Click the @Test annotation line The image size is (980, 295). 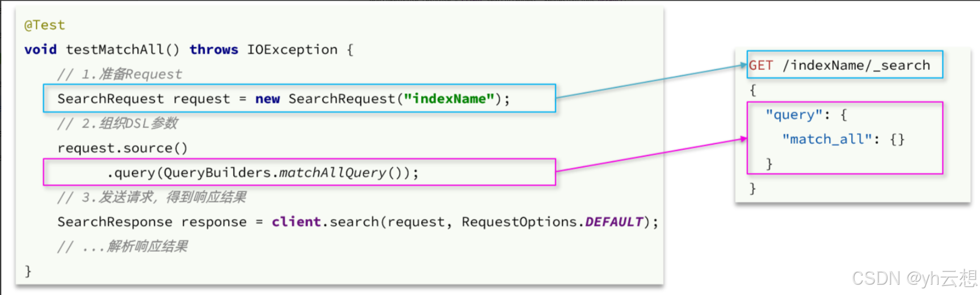click(45, 25)
